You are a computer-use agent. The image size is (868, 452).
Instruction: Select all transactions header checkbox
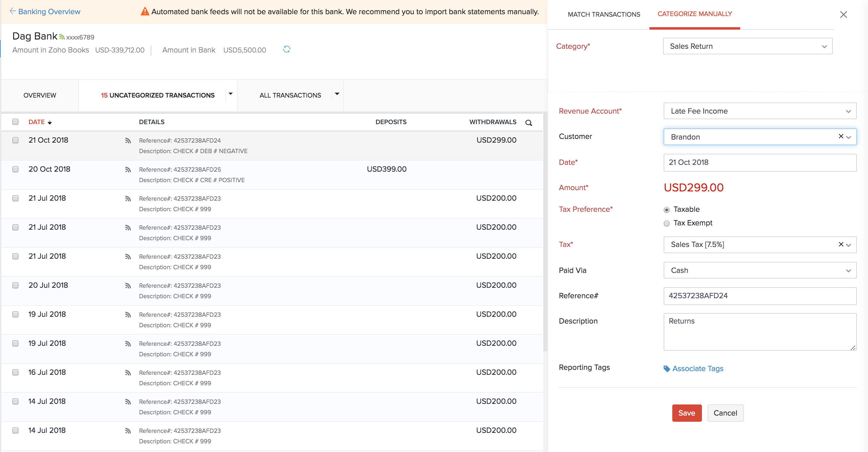point(15,122)
